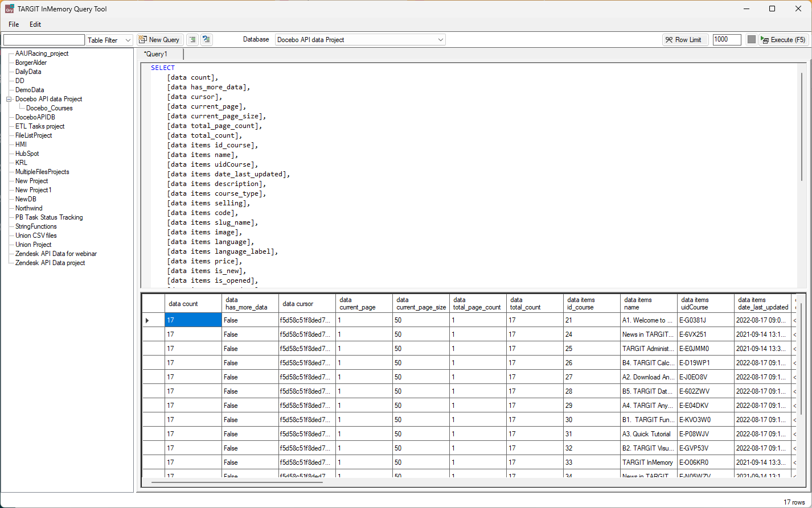
Task: Click the row limit value field showing 1000
Action: point(727,40)
